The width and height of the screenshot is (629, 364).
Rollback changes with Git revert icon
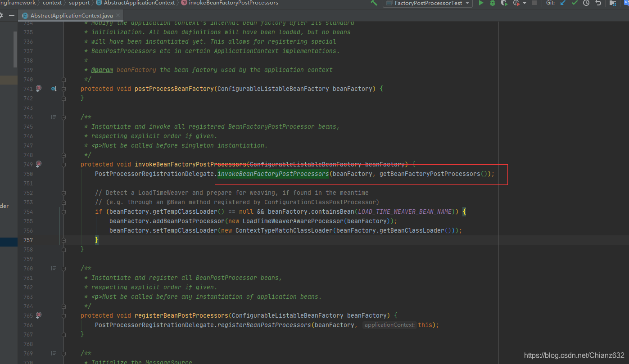point(598,3)
